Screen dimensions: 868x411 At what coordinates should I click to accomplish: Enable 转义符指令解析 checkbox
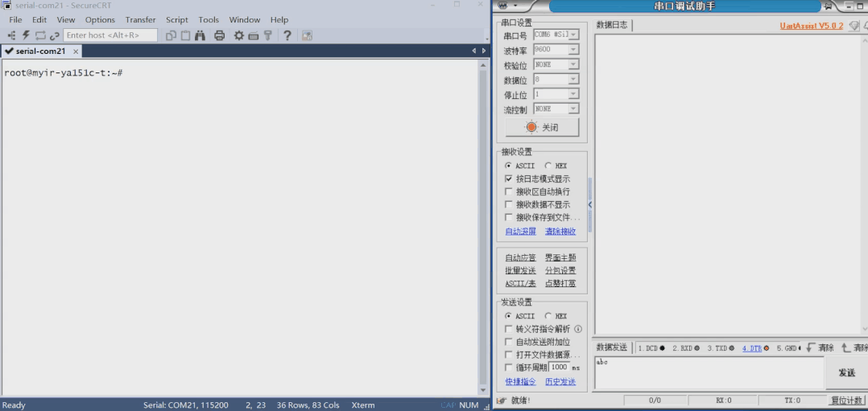pos(509,329)
